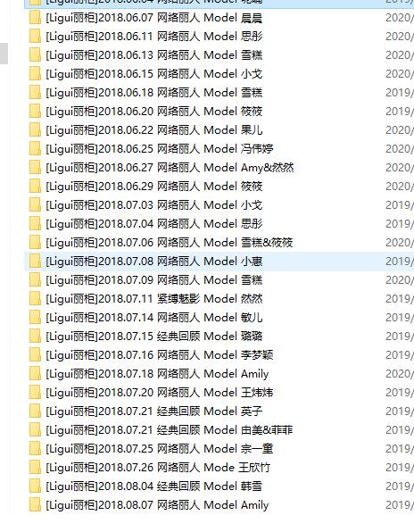Select folder 2018.07.26 Mode 王欣竹
414x532 pixels.
tap(158, 468)
